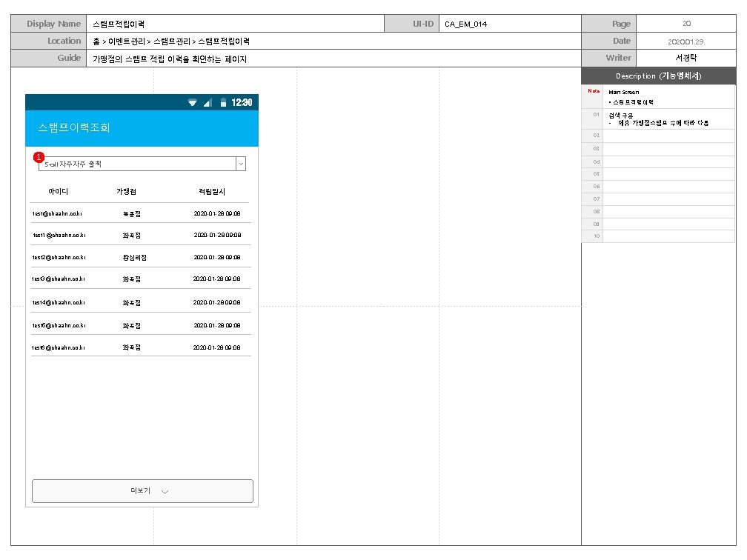Image resolution: width=747 pixels, height=560 pixels.
Task: Click the 적립일시 column header
Action: pos(212,191)
